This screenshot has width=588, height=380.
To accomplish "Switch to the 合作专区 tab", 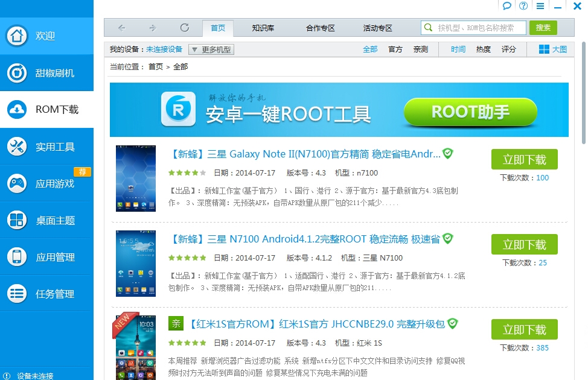I will 320,28.
